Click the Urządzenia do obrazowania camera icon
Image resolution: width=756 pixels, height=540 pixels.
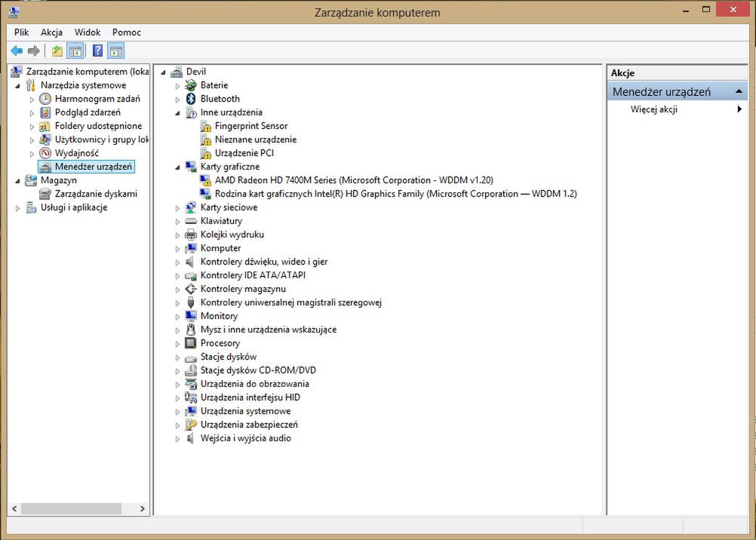[x=191, y=385]
